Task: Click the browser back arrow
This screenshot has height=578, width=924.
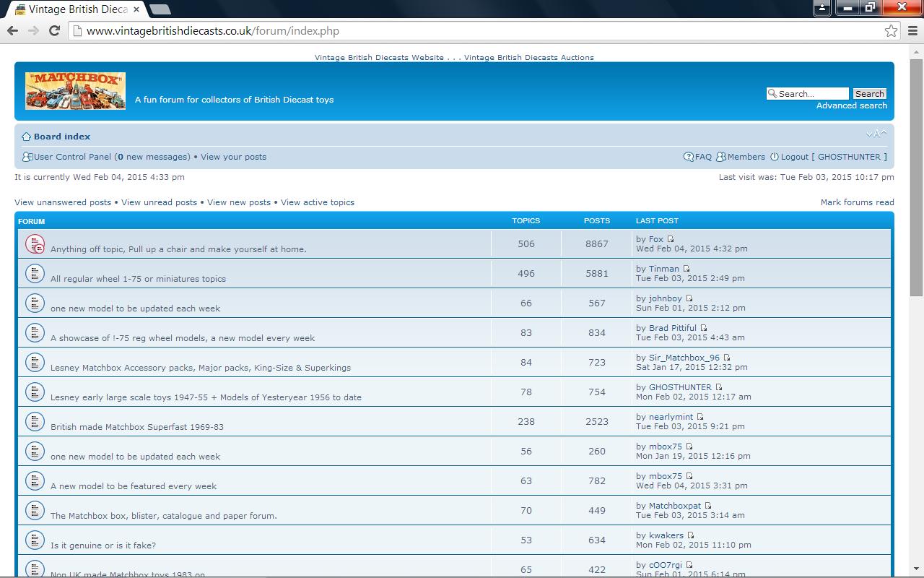Action: (12, 31)
